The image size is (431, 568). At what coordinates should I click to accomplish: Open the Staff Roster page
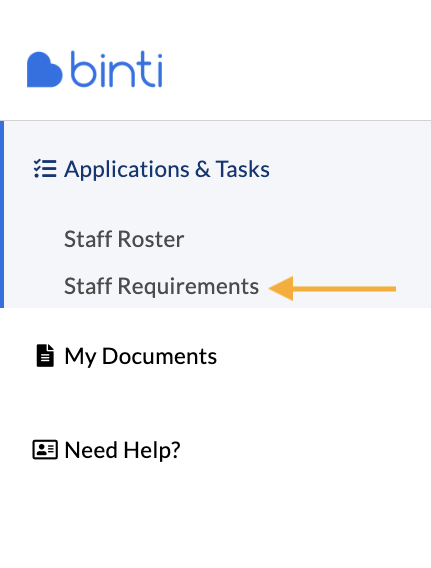pyautogui.click(x=124, y=239)
